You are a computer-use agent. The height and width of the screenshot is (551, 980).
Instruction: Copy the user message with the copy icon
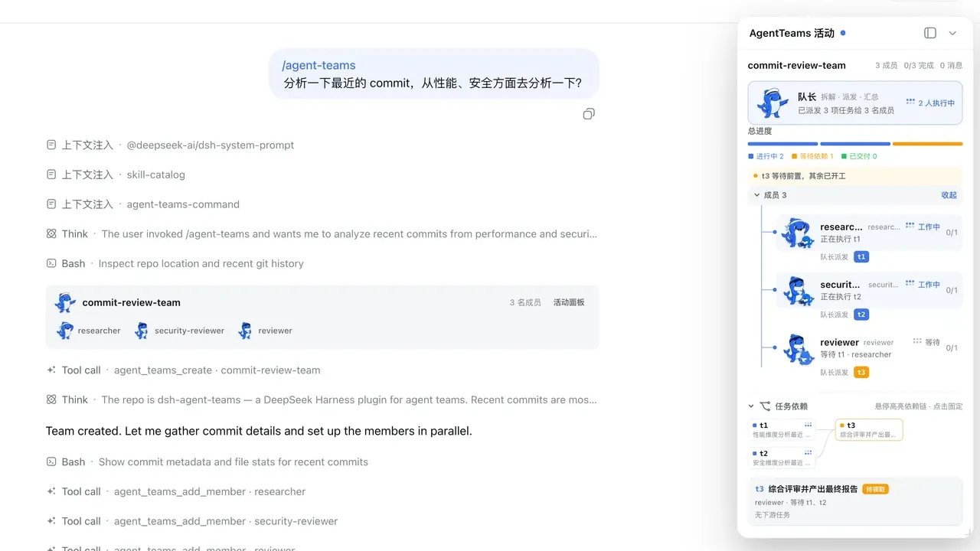588,114
